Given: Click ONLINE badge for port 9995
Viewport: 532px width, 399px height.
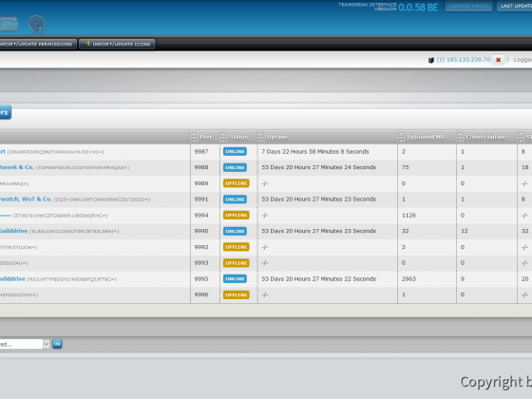Looking at the screenshot, I should point(235,279).
